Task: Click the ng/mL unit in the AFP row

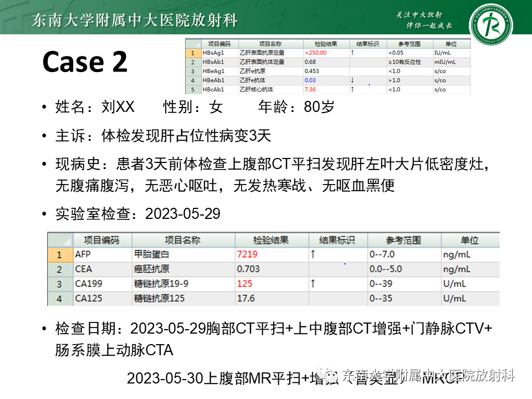Action: point(457,255)
